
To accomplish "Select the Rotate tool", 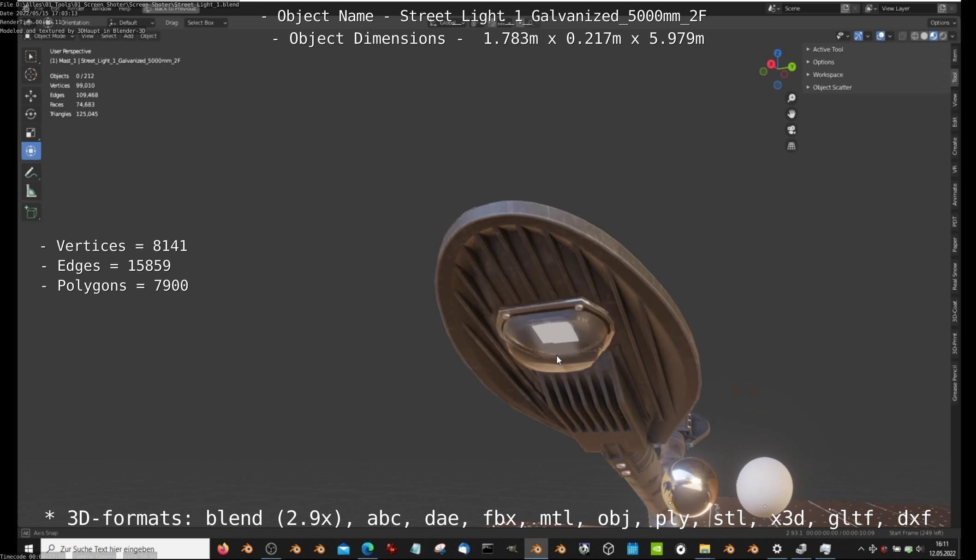I will click(x=31, y=114).
